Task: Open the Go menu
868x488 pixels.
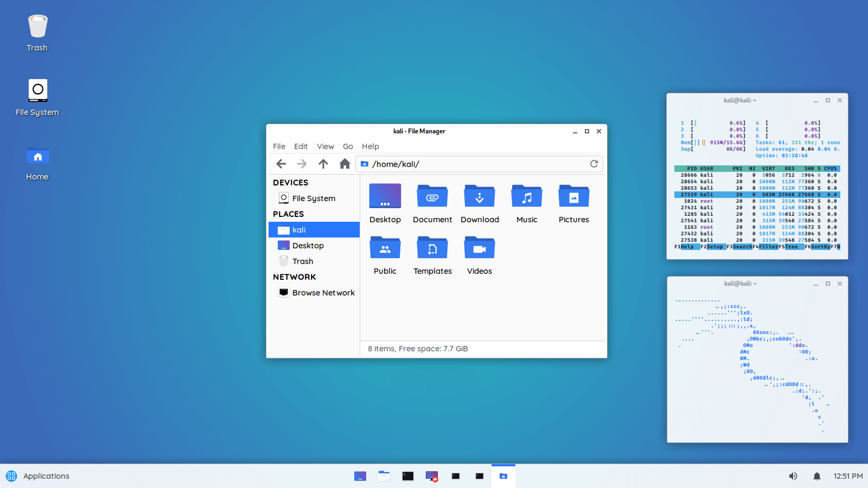Action: (x=348, y=146)
